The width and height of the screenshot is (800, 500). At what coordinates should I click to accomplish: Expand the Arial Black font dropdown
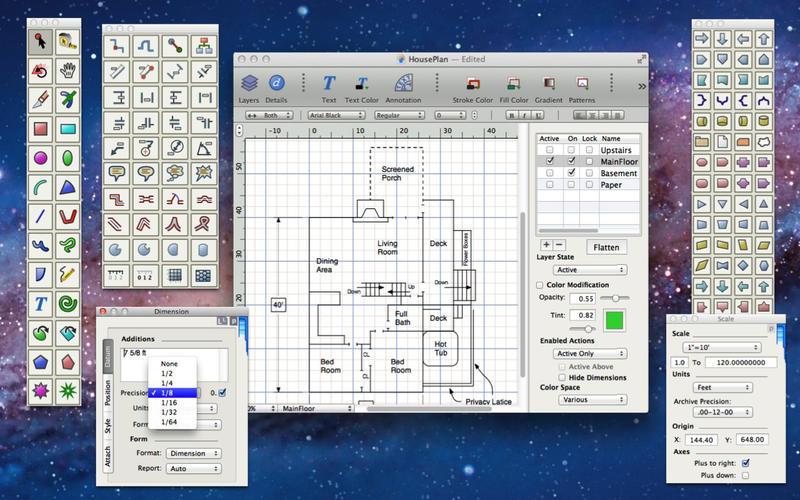(x=336, y=115)
